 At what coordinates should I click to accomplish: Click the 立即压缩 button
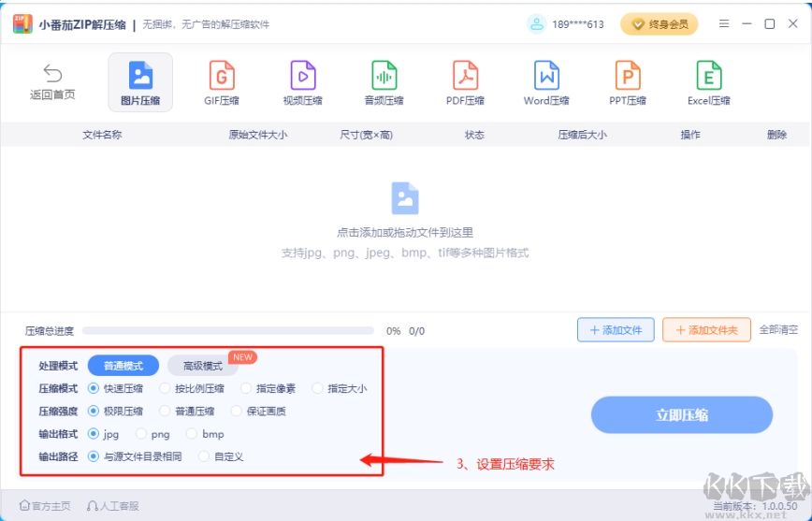(681, 414)
